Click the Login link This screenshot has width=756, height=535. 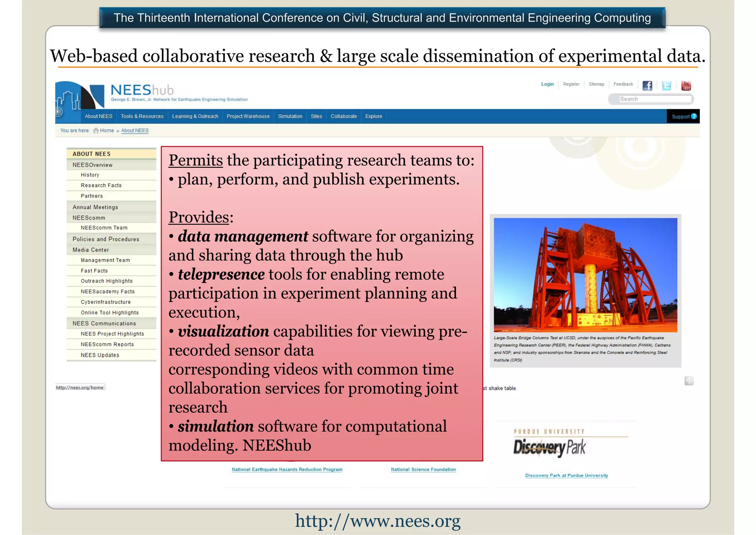coord(547,84)
